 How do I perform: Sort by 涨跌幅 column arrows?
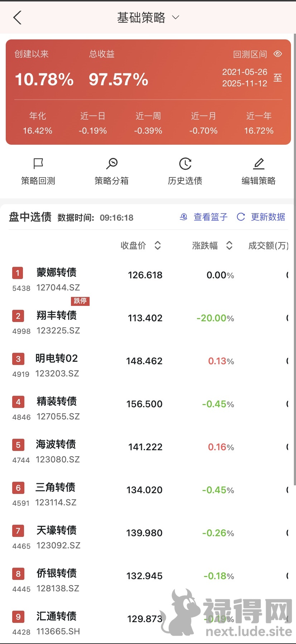tap(229, 245)
